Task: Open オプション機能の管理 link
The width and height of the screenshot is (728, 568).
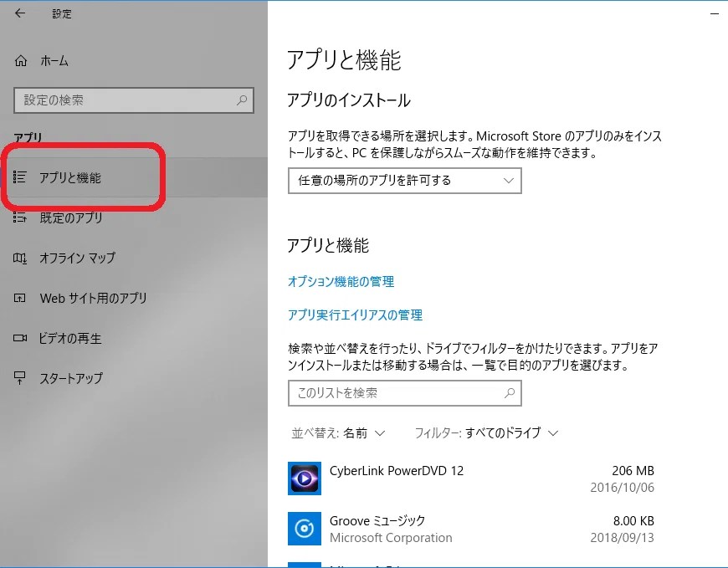Action: (341, 281)
